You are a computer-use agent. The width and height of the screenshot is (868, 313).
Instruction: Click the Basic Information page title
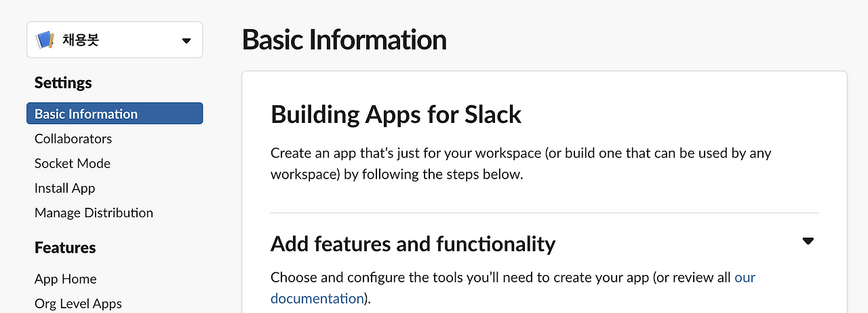pos(344,40)
